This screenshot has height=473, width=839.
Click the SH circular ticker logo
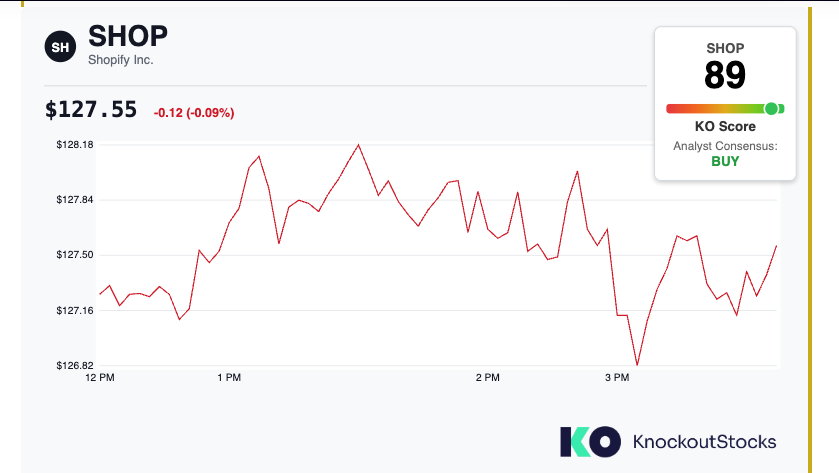click(x=60, y=47)
